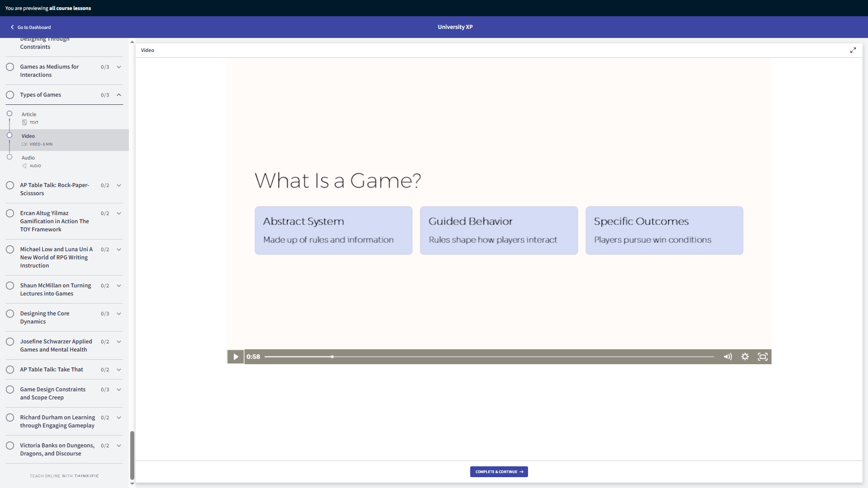Click the video camera lesson icon
Viewport: 868px width, 488px height.
(x=24, y=144)
